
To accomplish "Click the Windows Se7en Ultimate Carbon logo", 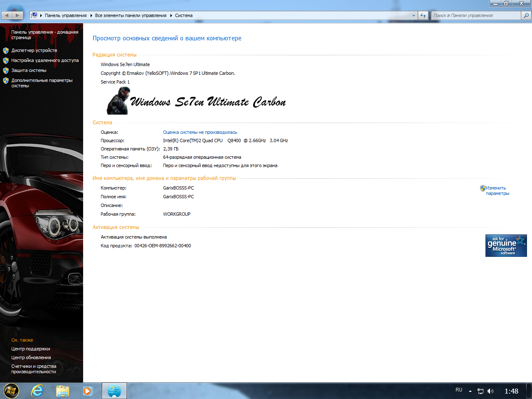I will click(x=196, y=101).
